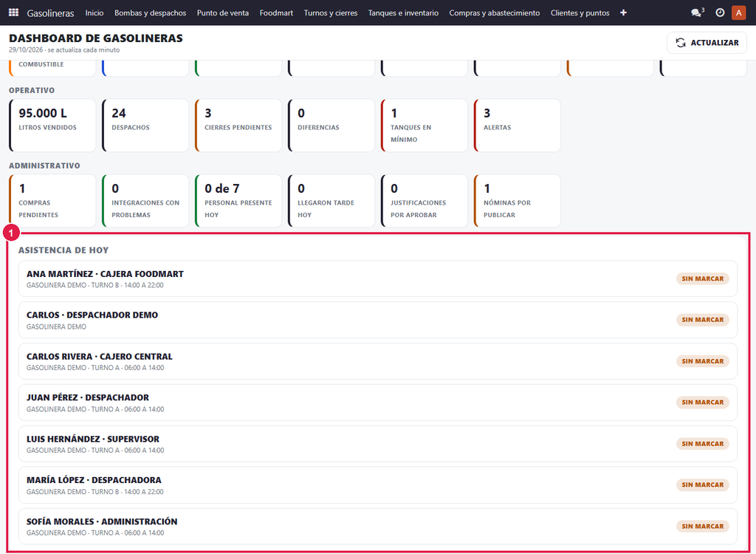756x554 pixels.
Task: Open the conversations chat icon
Action: (x=697, y=13)
